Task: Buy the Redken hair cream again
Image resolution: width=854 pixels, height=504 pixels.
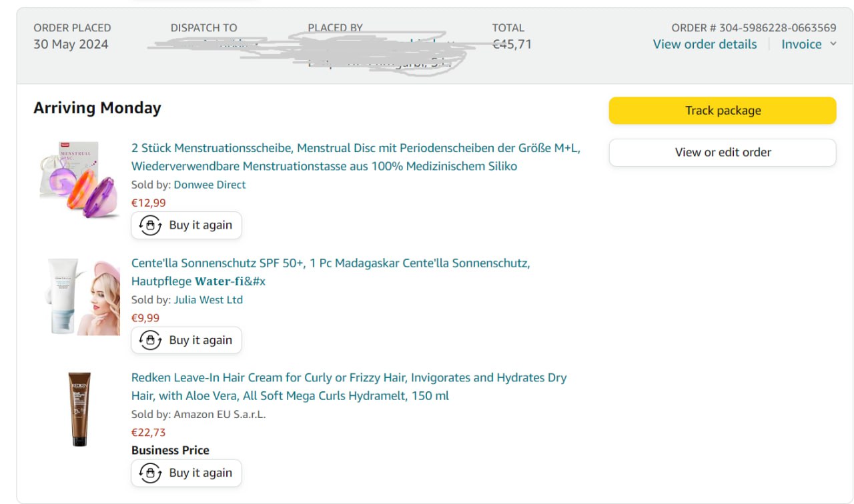Action: tap(200, 473)
